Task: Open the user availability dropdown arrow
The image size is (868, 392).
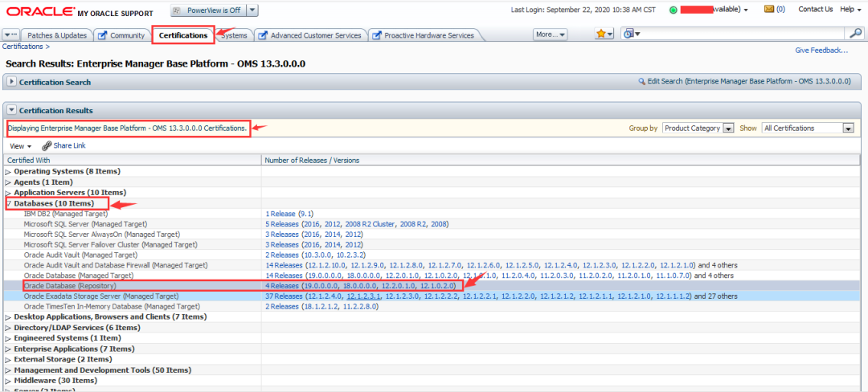Action: click(x=746, y=10)
